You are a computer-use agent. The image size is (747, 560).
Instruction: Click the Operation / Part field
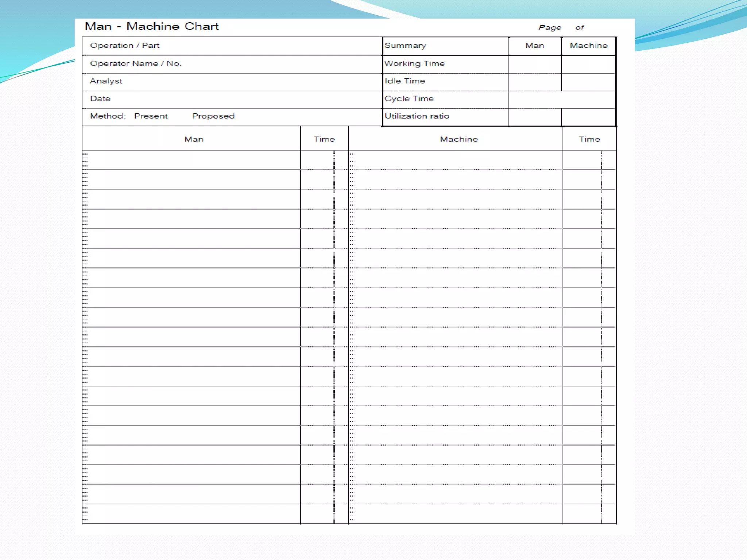[x=125, y=46]
